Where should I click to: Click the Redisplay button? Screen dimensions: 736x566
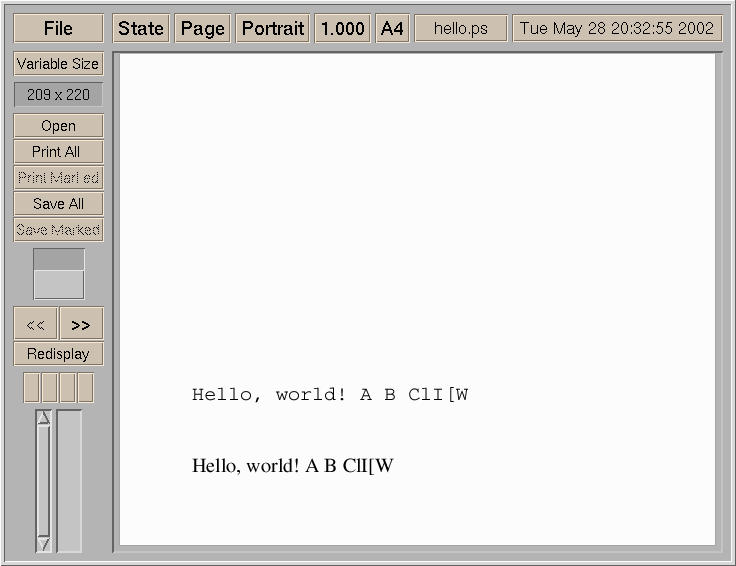click(x=58, y=353)
